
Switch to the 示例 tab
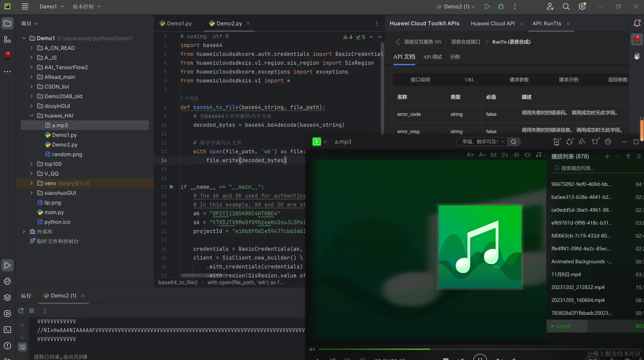(x=455, y=57)
